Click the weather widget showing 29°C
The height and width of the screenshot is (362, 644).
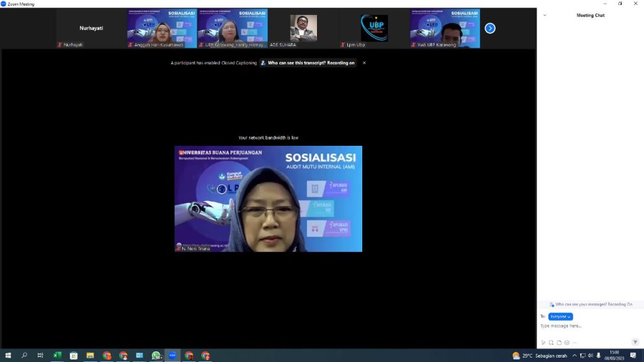(x=539, y=356)
